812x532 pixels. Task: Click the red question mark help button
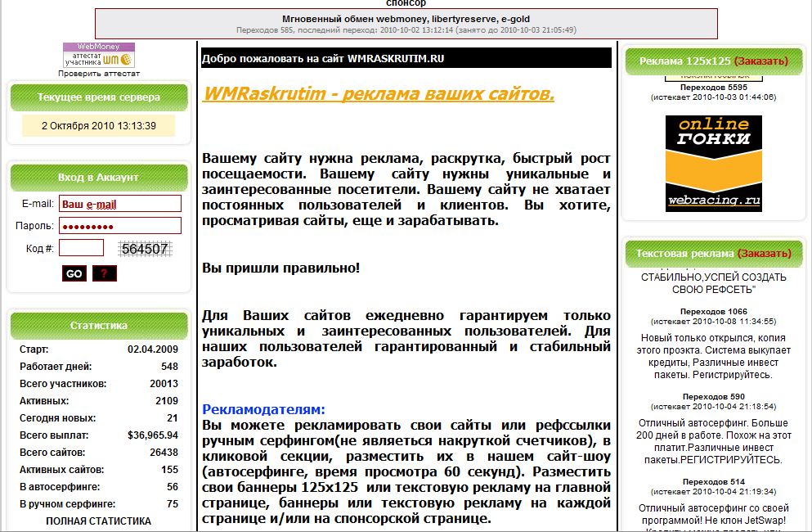105,273
